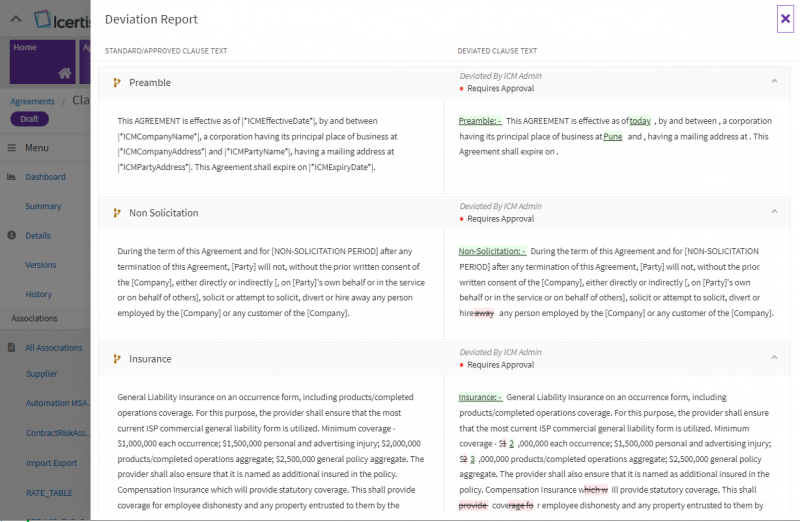Click 'Requires Approval' under Preamble
800x522 pixels.
[501, 88]
